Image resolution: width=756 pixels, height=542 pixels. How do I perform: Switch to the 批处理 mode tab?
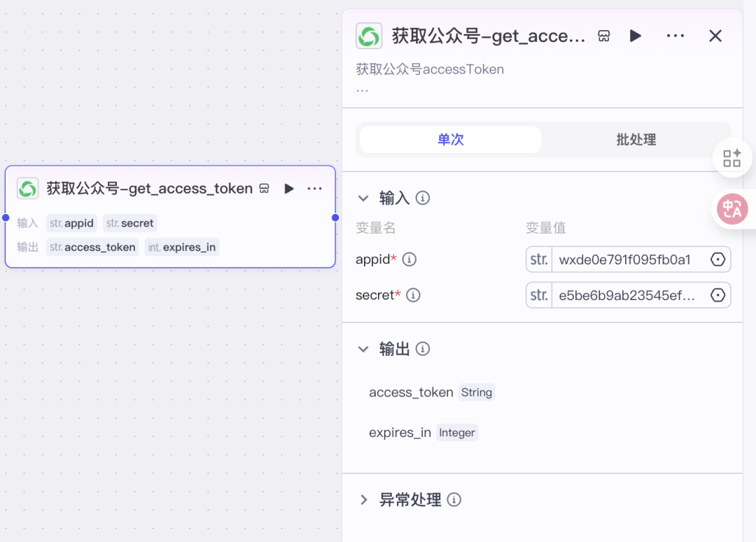coord(636,139)
